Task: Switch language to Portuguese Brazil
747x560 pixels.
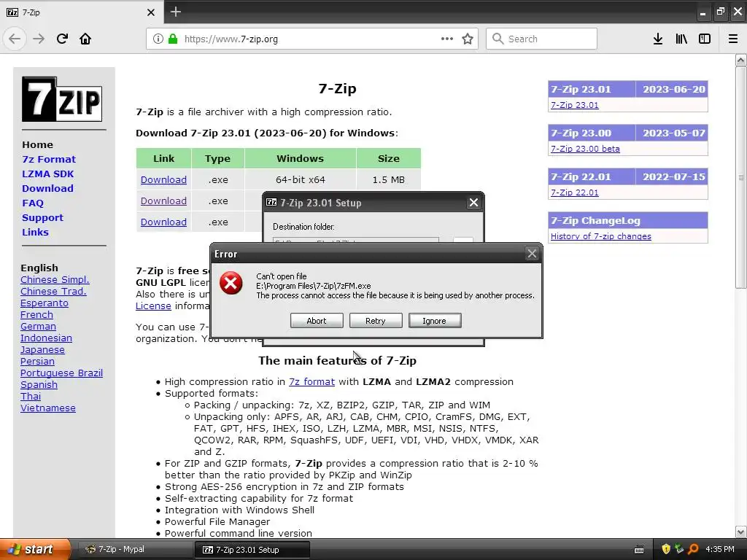Action: coord(61,373)
